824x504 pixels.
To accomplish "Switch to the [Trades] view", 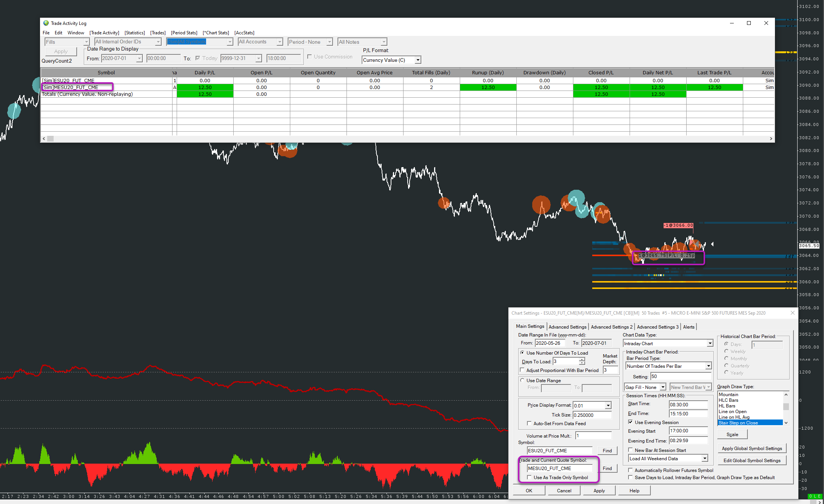I will 158,33.
